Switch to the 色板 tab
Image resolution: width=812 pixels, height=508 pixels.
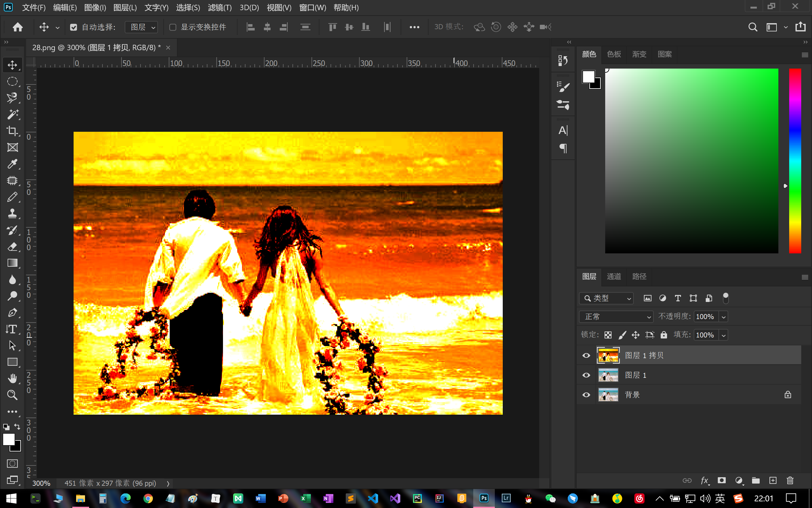[x=614, y=54]
